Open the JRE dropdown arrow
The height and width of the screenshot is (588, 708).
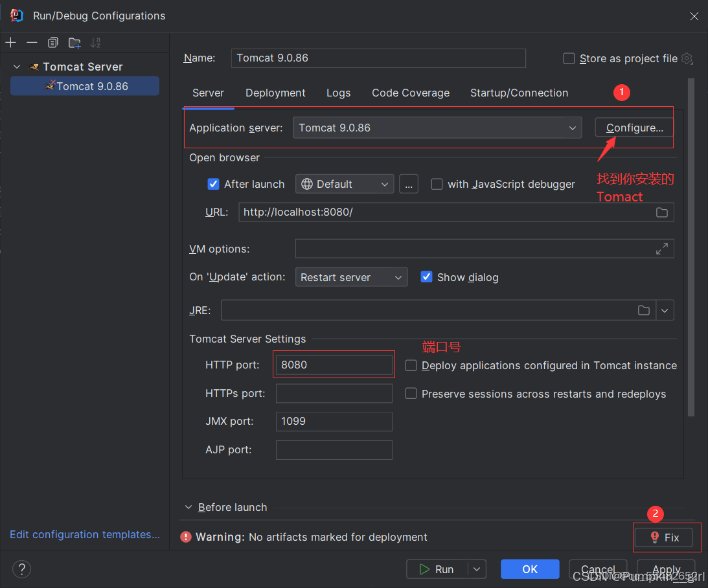(x=665, y=310)
